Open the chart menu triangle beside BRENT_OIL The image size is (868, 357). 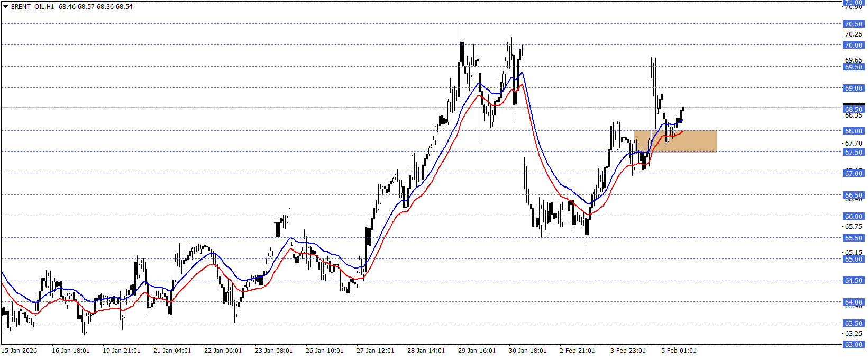(5, 7)
